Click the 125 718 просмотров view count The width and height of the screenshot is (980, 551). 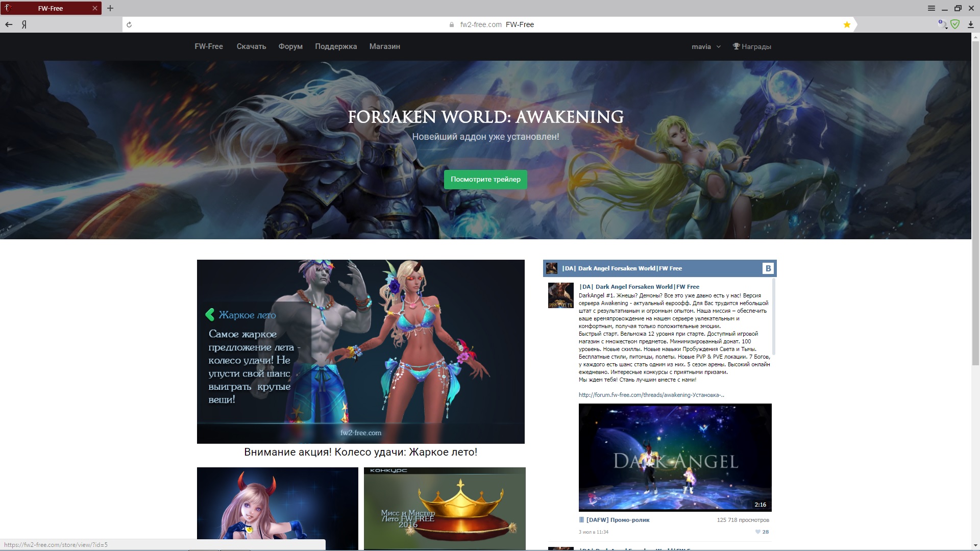[x=743, y=520]
